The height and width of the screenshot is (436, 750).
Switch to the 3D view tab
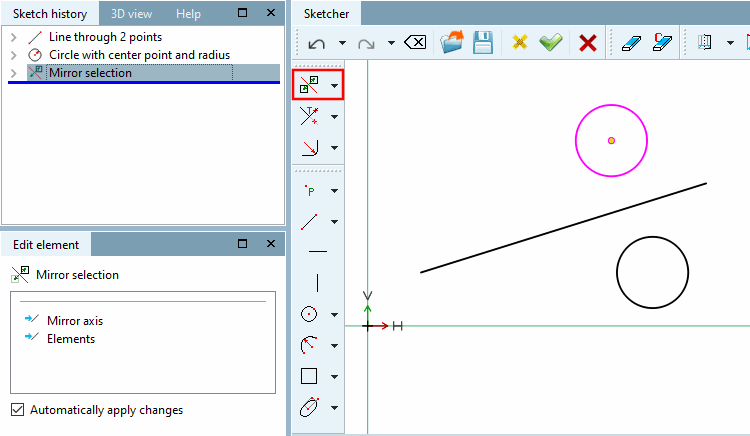tap(132, 14)
